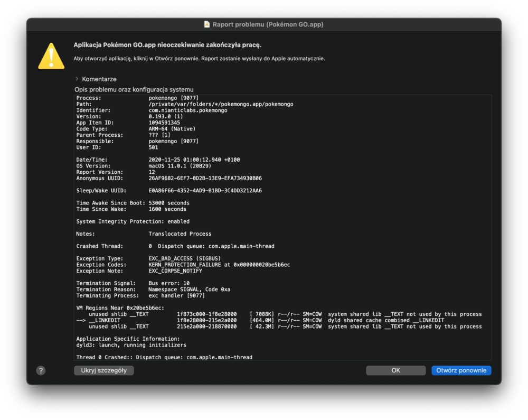Click the document icon in the title bar

(207, 24)
